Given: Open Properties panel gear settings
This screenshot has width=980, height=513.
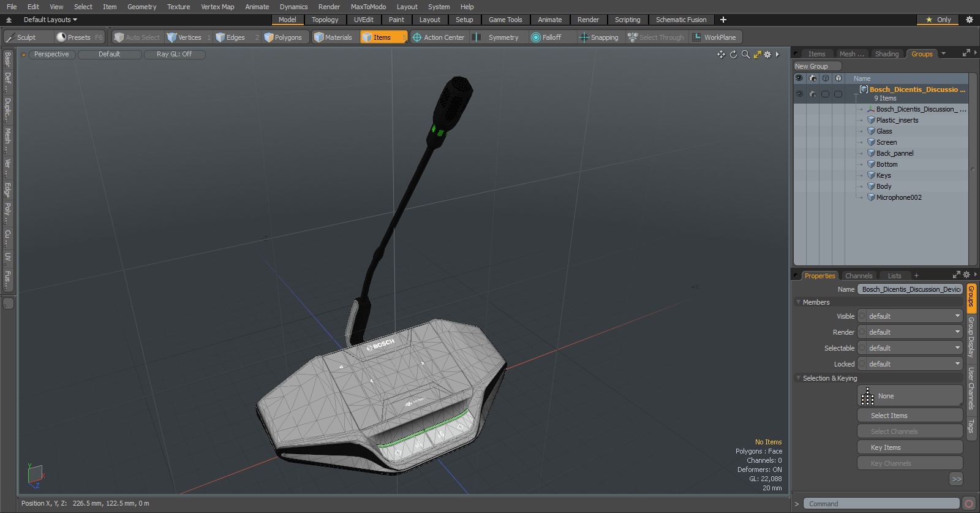Looking at the screenshot, I should click(x=967, y=275).
